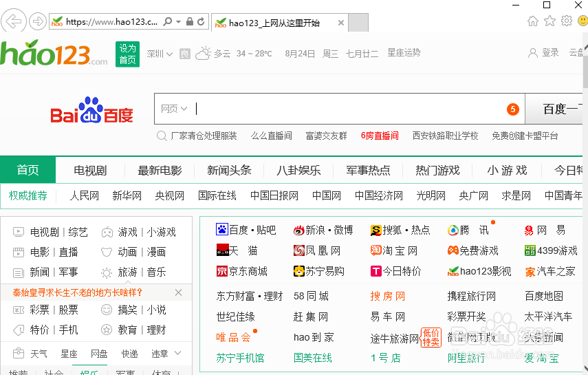
Task: Click the smiley feedback icon
Action: coord(582,21)
